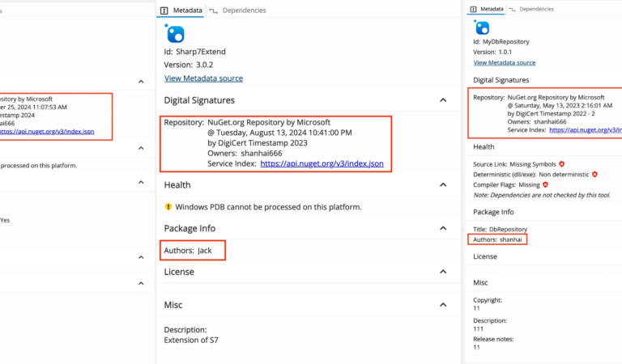Select 'by DigiCert Timestamp 2022 - 2' text
The image size is (622, 364).
pyautogui.click(x=551, y=114)
